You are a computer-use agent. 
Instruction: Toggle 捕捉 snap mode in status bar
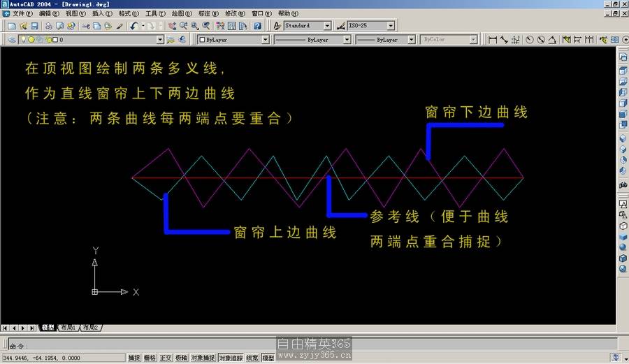[134, 358]
